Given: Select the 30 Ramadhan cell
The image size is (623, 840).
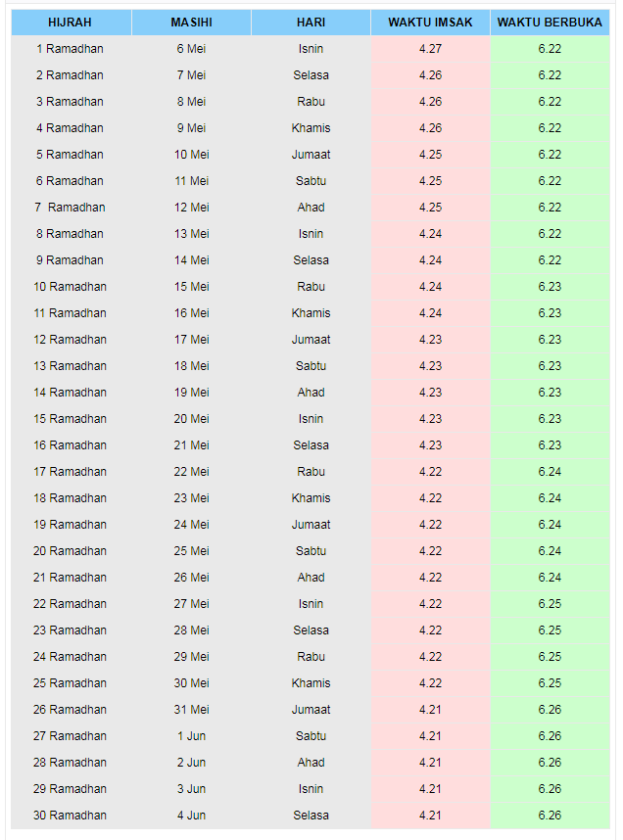Looking at the screenshot, I should click(x=71, y=816).
